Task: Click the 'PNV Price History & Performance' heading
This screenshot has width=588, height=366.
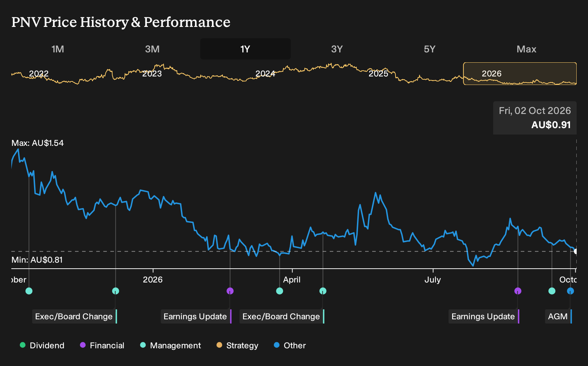Action: (121, 22)
